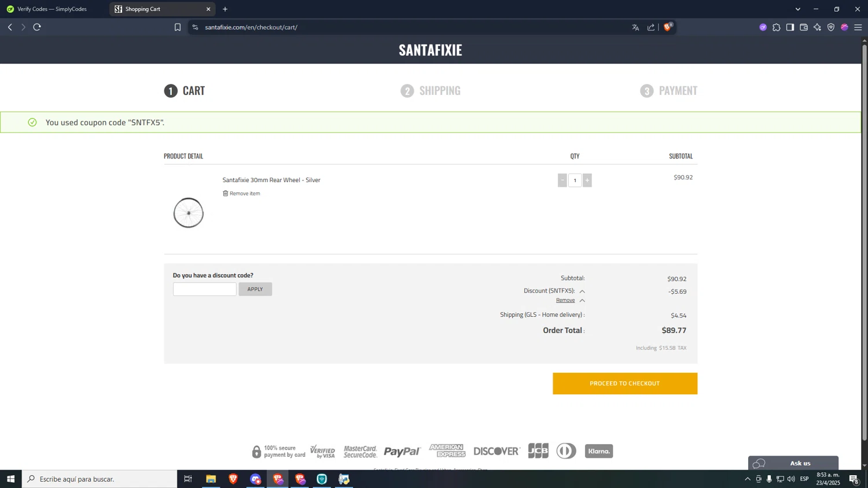This screenshot has width=868, height=488.
Task: Click the volume speaker tray icon
Action: click(791, 479)
